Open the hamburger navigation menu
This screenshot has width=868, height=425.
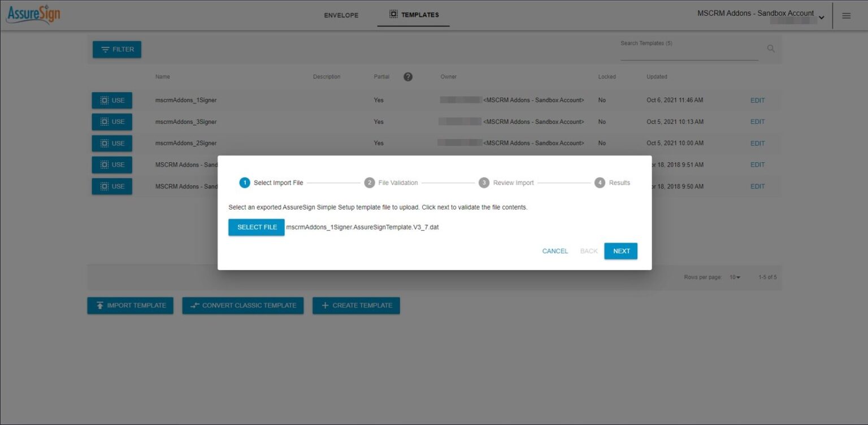846,15
